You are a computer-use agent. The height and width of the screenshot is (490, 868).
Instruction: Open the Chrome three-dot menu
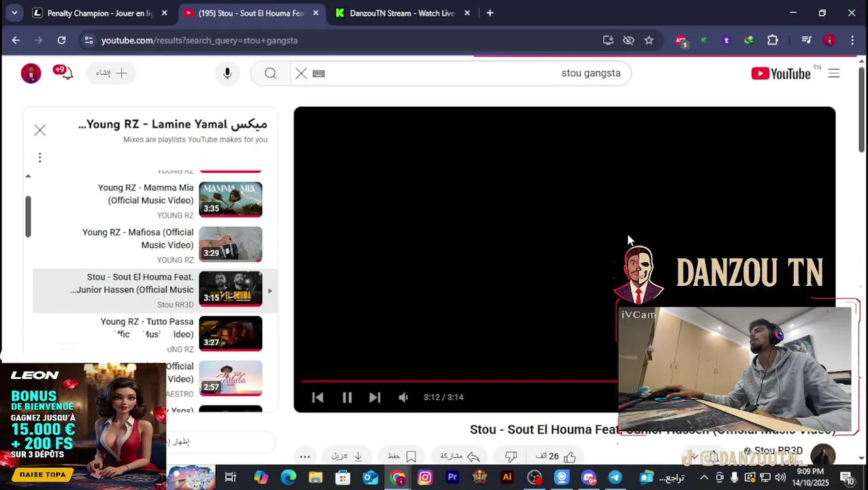point(852,40)
